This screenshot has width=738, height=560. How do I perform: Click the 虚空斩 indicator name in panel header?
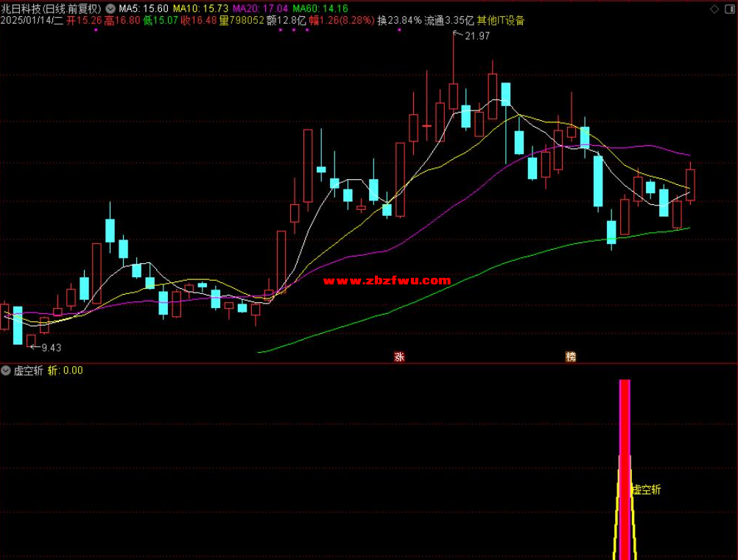click(x=28, y=371)
